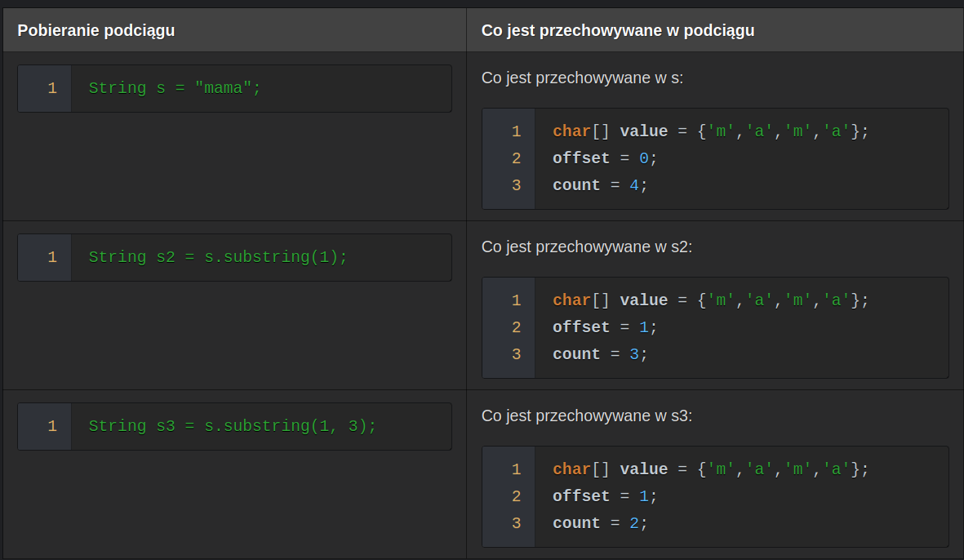Click the char[] value line under the s label
Image resolution: width=964 pixels, height=560 pixels.
[x=710, y=131]
